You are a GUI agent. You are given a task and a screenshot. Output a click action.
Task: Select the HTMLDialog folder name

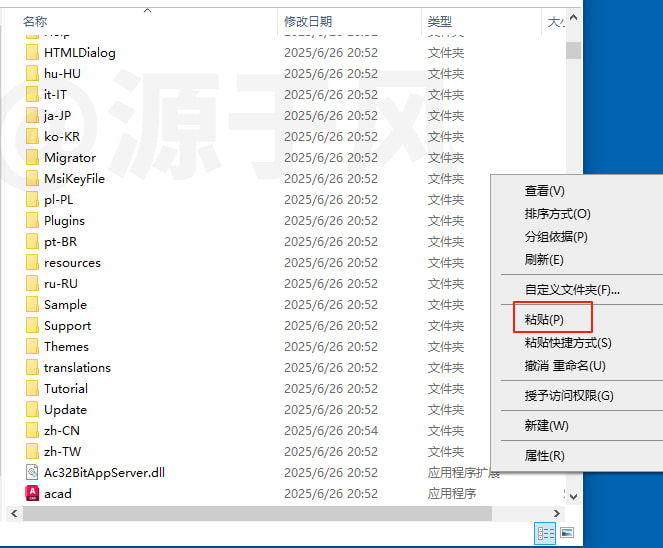[x=79, y=53]
